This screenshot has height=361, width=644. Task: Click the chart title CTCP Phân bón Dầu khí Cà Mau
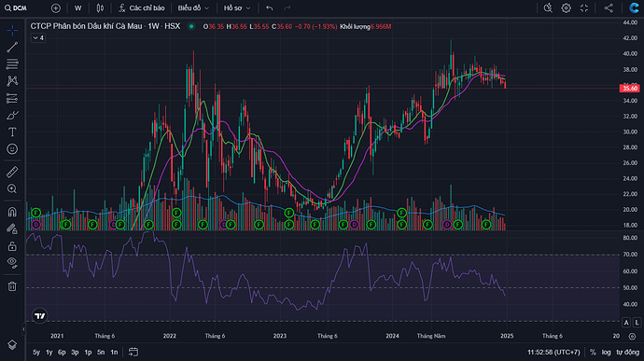point(86,26)
